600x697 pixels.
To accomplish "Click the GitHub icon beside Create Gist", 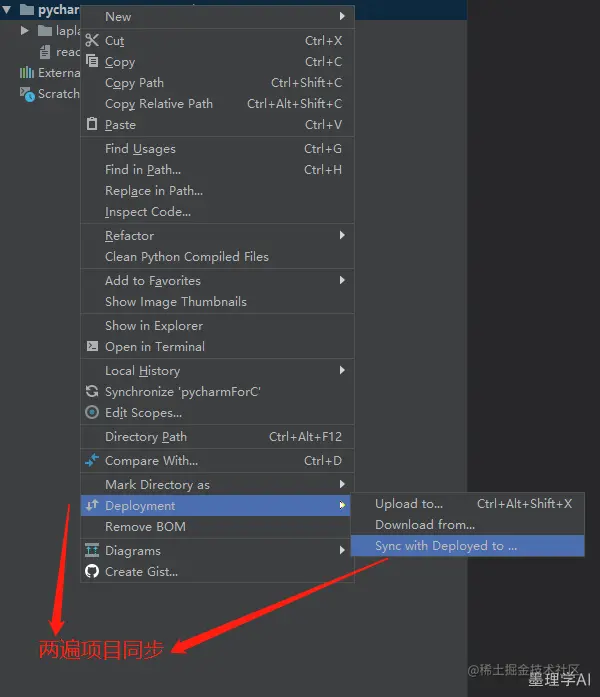I will (x=92, y=571).
